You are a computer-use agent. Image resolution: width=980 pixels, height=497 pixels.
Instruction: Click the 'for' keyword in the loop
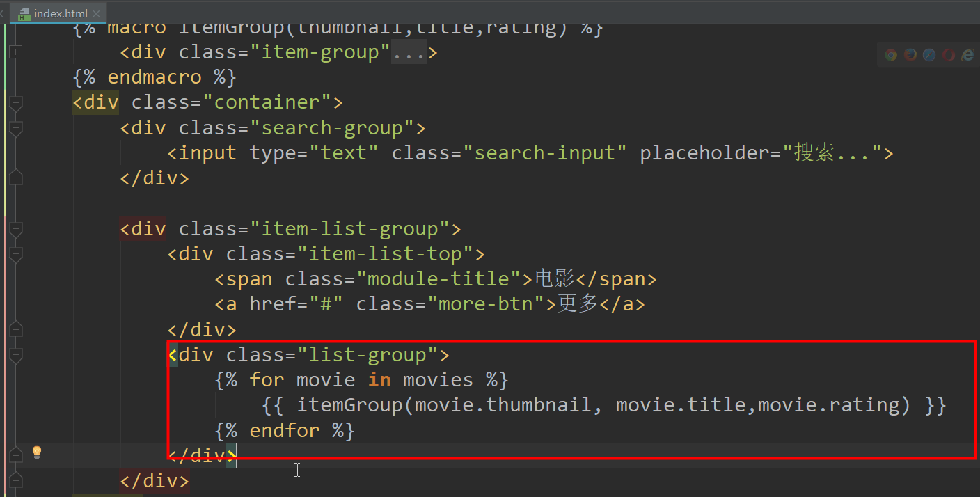tap(267, 380)
